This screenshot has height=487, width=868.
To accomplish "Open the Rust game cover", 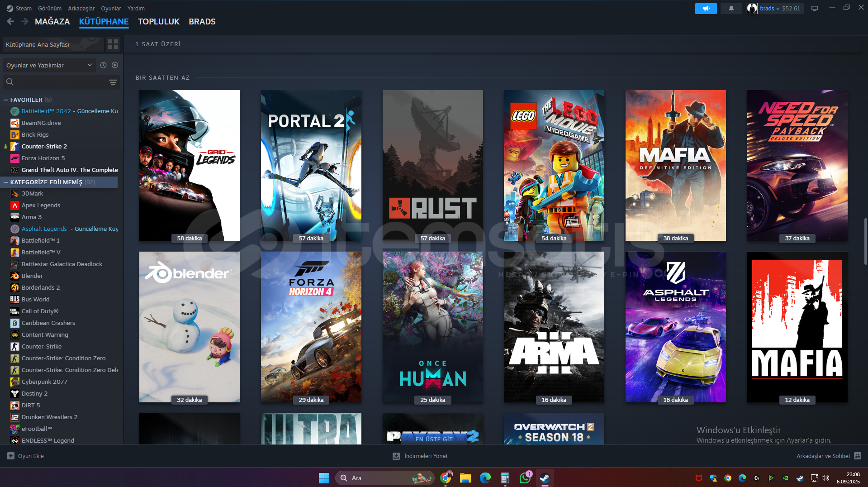I will pos(433,165).
